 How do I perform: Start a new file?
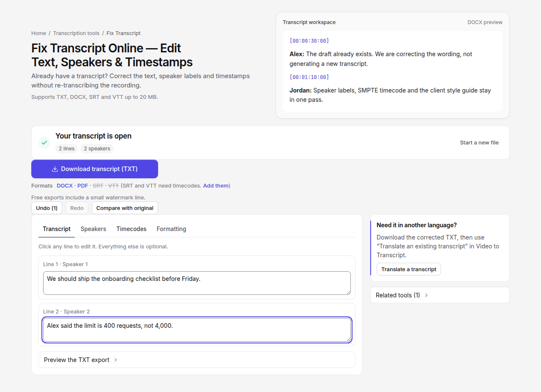click(x=479, y=143)
